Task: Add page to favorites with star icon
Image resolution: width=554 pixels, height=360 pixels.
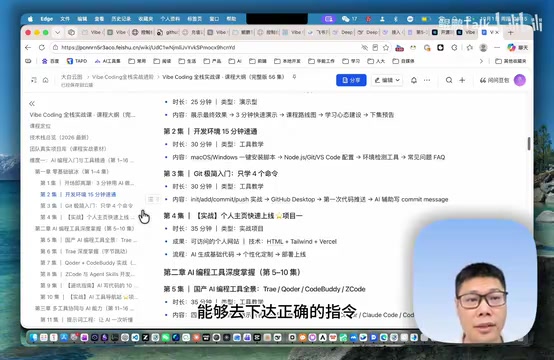Action: [386, 47]
